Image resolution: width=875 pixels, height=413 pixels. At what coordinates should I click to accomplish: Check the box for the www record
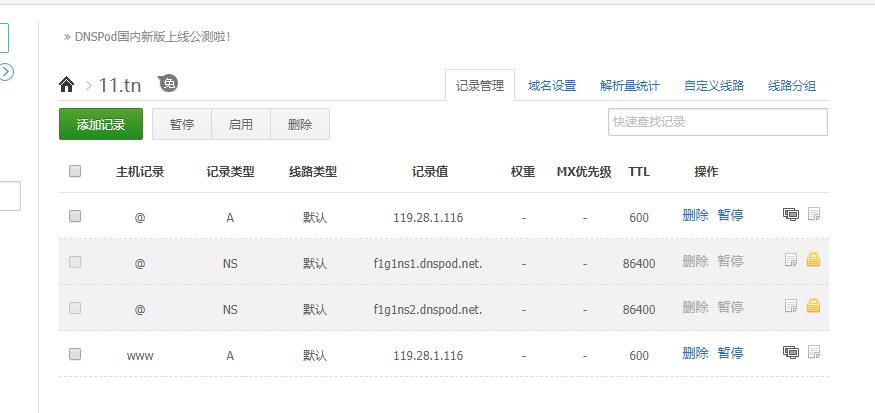point(75,354)
